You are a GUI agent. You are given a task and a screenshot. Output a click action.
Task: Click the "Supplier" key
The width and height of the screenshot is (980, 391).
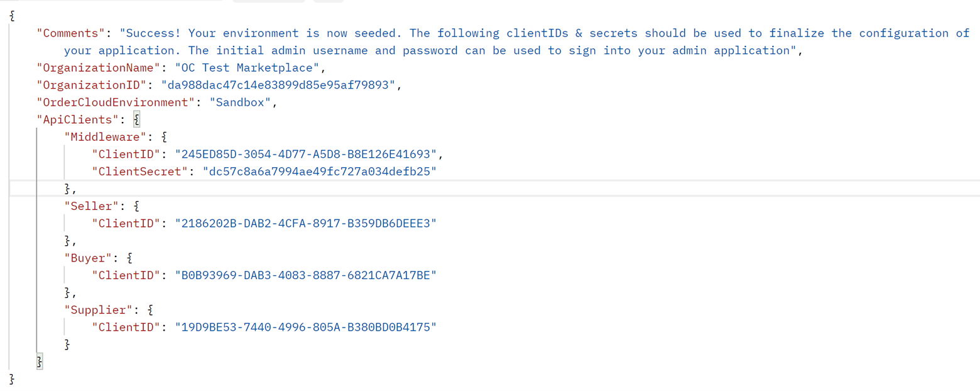tap(99, 309)
